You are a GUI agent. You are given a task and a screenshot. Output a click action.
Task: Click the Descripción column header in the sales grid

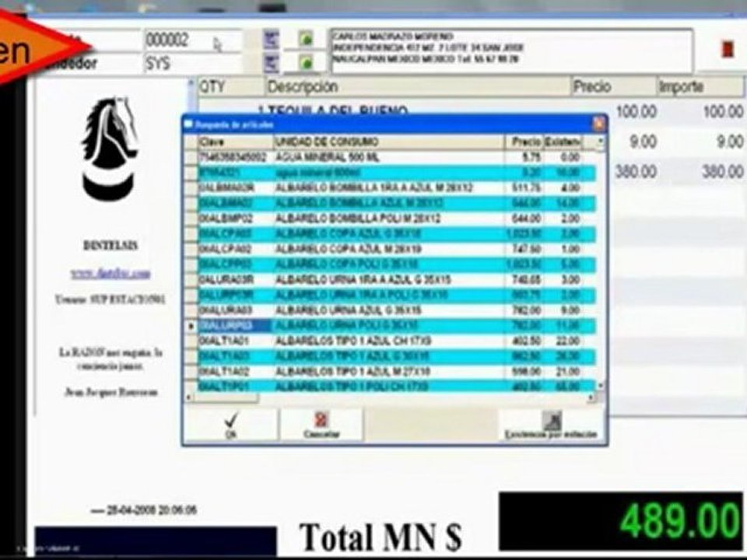tap(418, 86)
